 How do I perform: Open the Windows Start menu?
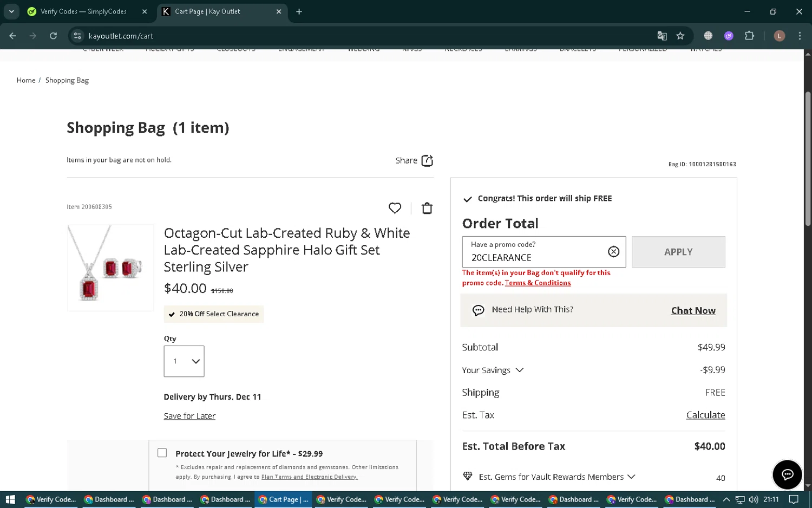[x=10, y=499]
